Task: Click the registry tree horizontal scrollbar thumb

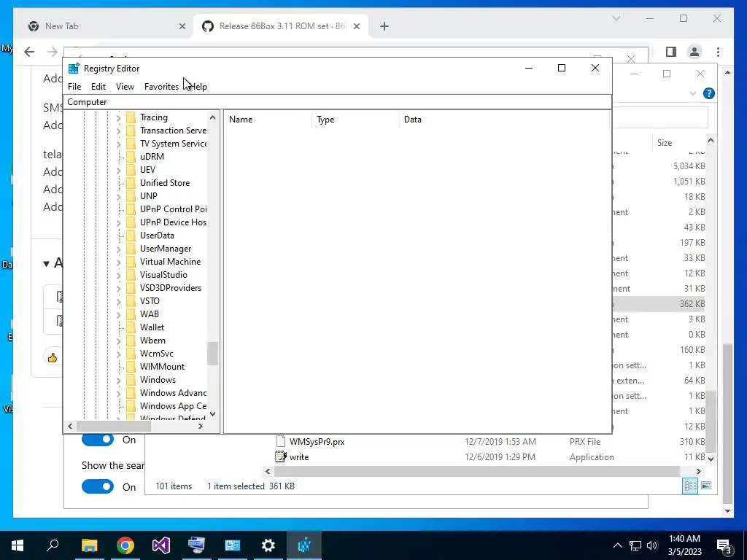Action: [114, 426]
